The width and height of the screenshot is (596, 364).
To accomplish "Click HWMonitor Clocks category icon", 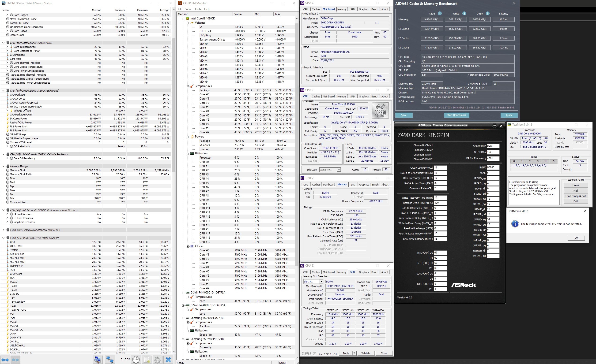I will click(192, 246).
